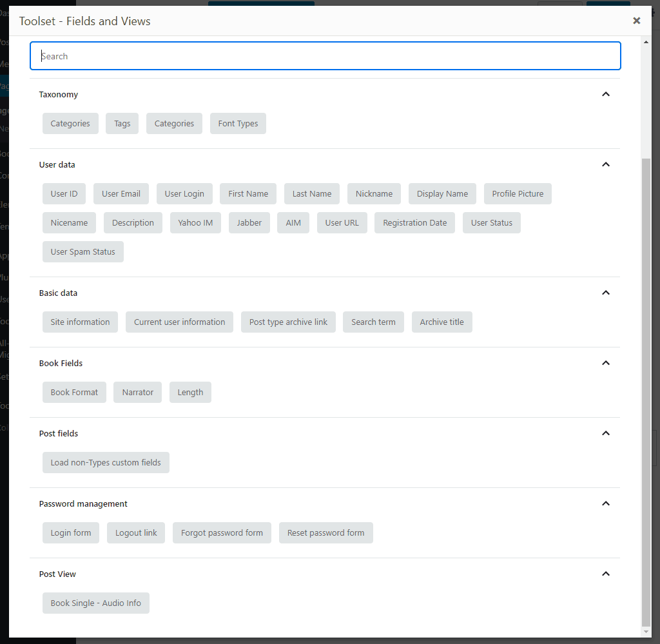The height and width of the screenshot is (644, 660).
Task: Add the Site information field
Action: (x=80, y=322)
